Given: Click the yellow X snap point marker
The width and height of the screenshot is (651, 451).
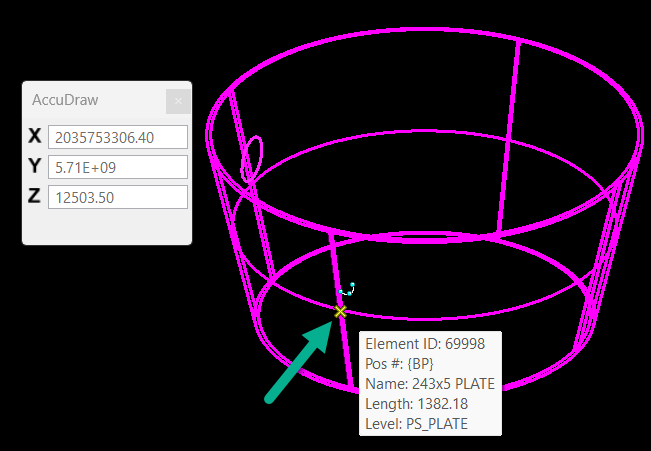Looking at the screenshot, I should tap(340, 311).
